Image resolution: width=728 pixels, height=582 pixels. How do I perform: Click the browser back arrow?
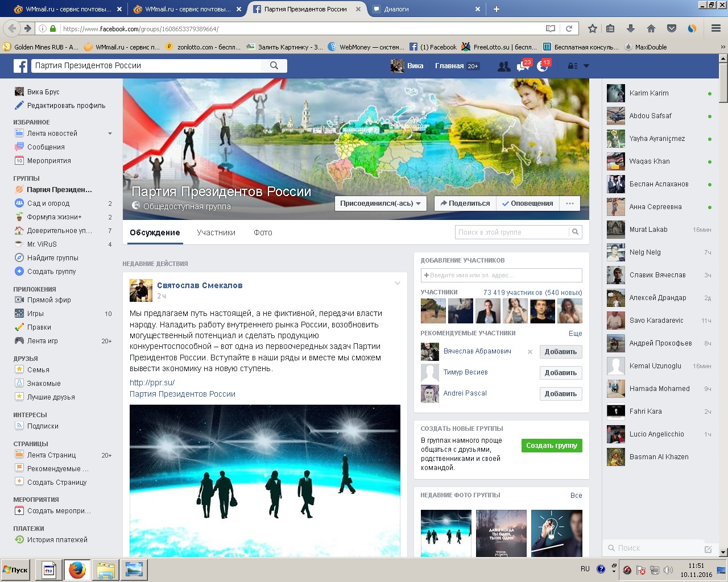11,28
